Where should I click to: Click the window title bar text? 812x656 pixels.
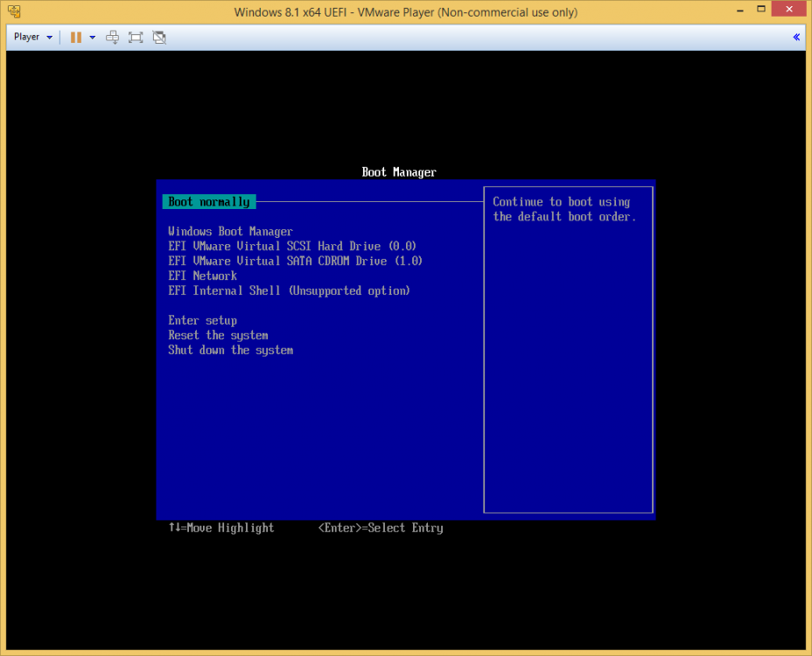pos(405,12)
